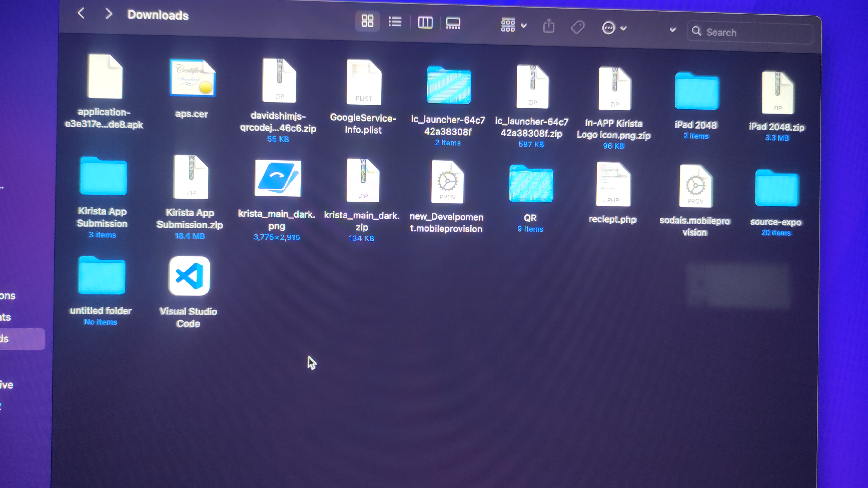Select the reciept.php file
The height and width of the screenshot is (488, 868).
click(613, 184)
